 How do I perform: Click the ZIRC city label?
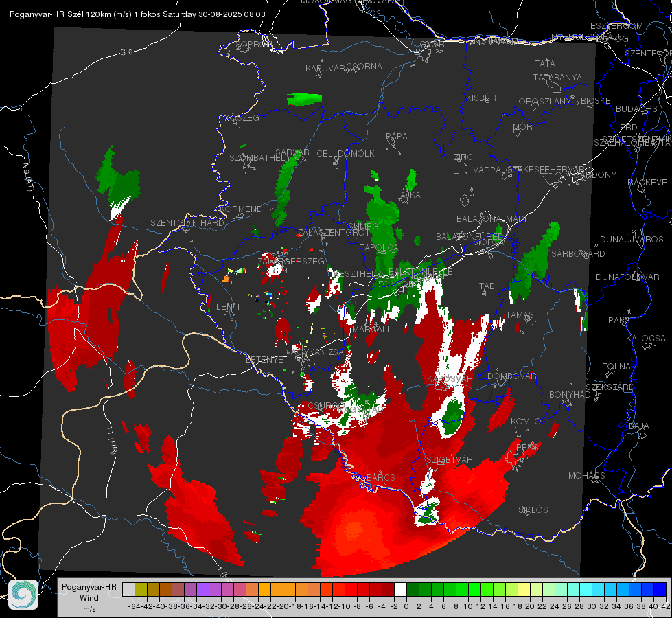click(463, 157)
